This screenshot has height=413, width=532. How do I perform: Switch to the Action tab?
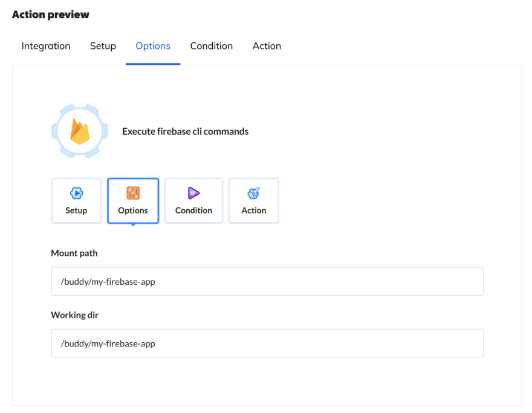[267, 46]
